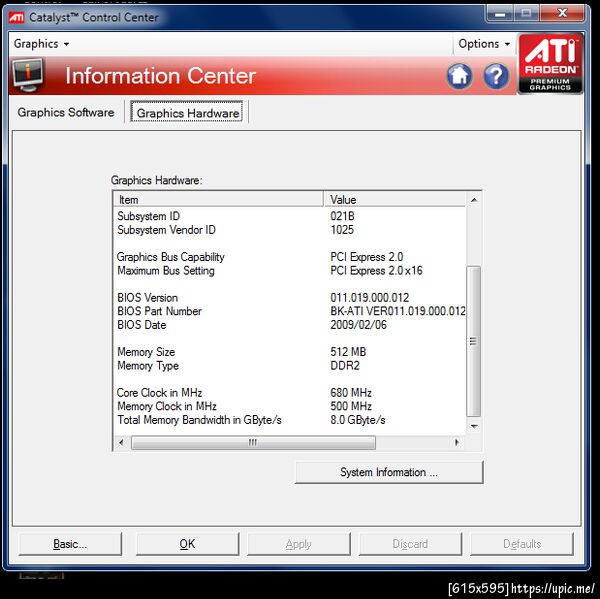Viewport: 600px width, 599px height.
Task: Select the Memory Type row
Action: coord(290,366)
